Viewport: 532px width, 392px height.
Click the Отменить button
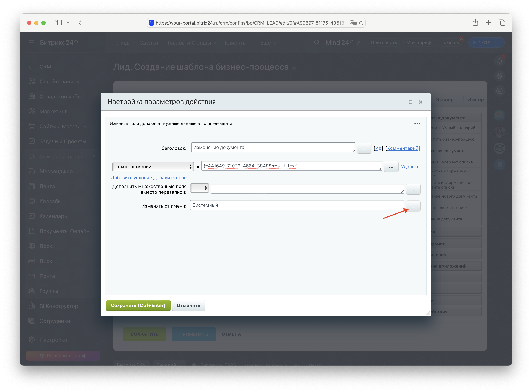click(x=188, y=305)
